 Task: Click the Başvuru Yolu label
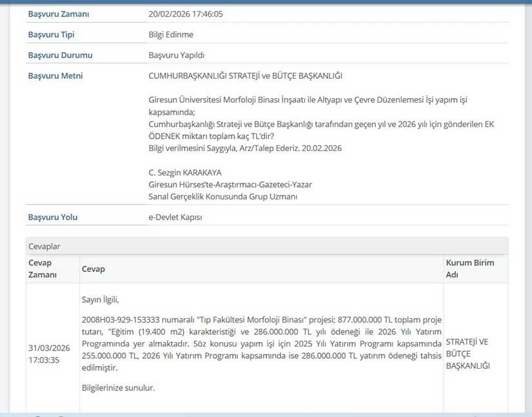[x=52, y=218]
